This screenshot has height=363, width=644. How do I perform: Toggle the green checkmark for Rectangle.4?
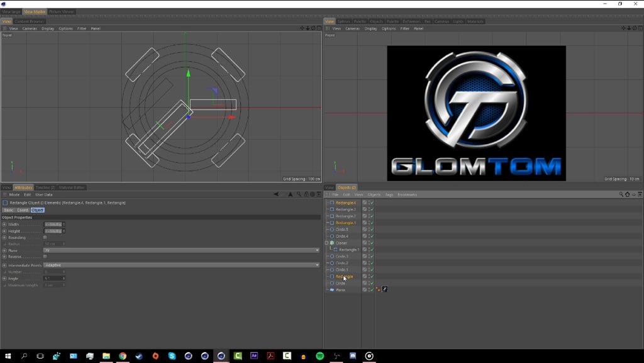tap(372, 203)
